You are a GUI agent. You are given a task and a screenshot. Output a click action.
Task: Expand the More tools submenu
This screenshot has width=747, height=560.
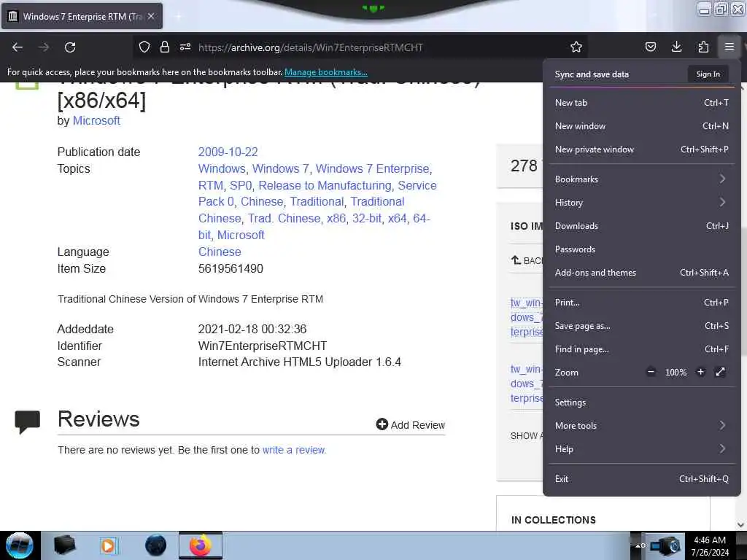click(642, 426)
